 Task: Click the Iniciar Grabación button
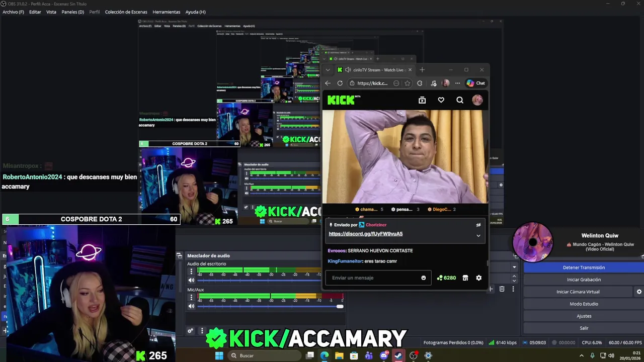[584, 280]
